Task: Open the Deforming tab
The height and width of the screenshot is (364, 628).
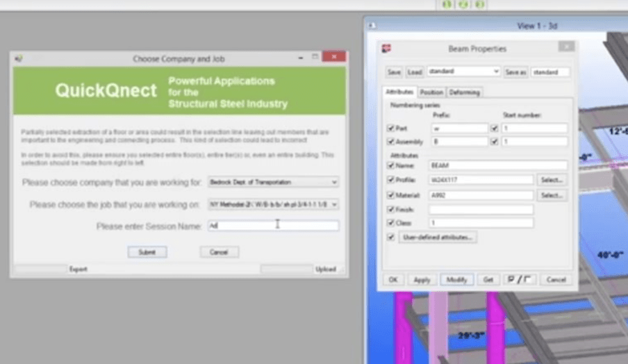Action: 463,92
